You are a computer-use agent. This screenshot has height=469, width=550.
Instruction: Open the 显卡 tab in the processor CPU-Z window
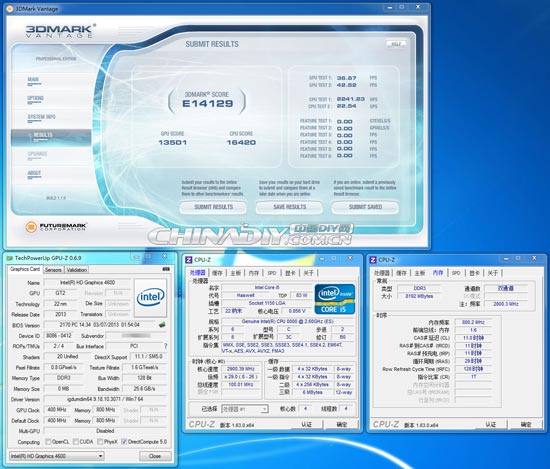point(290,273)
